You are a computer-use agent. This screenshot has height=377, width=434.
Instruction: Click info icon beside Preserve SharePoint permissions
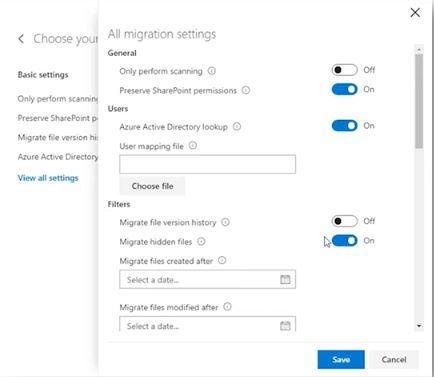click(246, 90)
